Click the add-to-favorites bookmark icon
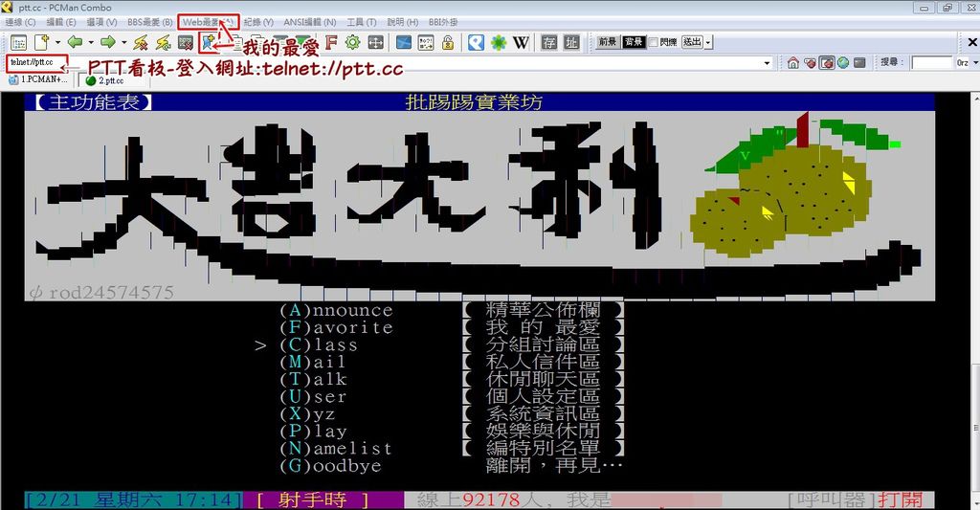980x510 pixels. click(x=208, y=42)
